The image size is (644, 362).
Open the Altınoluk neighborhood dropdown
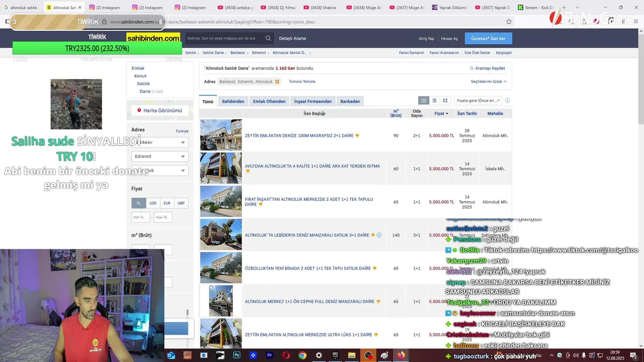(x=159, y=170)
